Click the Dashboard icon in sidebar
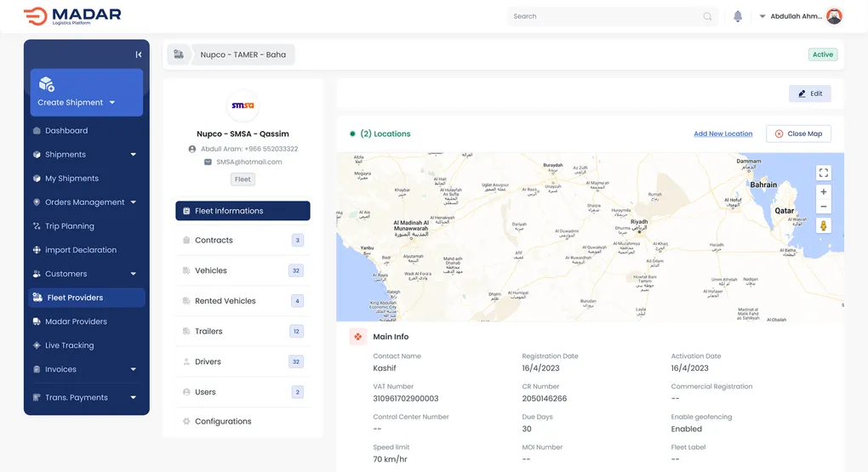The image size is (868, 472). tap(37, 131)
